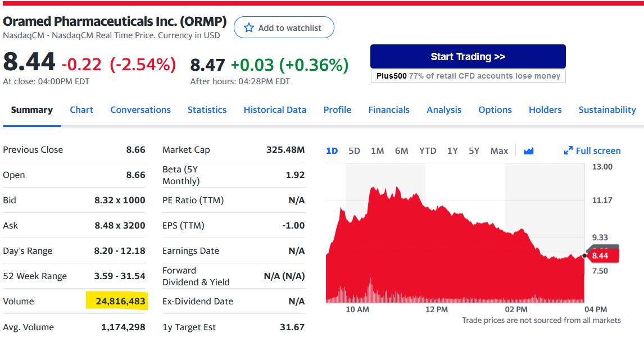Open the Historical Data tab

pos(275,110)
